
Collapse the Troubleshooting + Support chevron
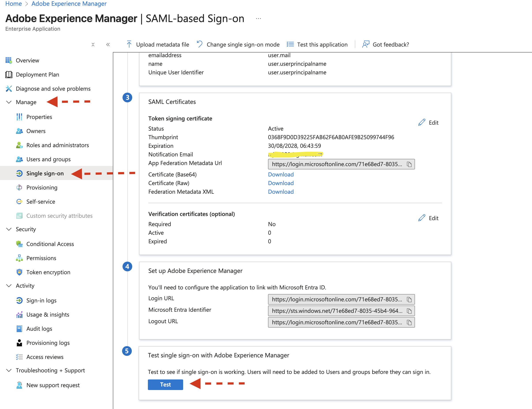9,370
